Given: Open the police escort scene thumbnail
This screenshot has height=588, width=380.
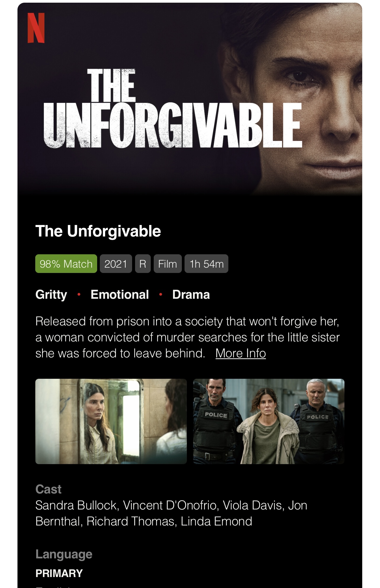Looking at the screenshot, I should 269,421.
